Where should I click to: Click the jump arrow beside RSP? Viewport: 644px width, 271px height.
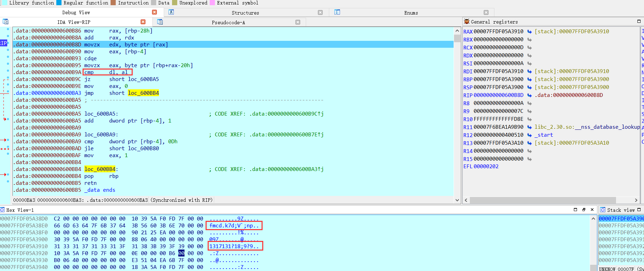[x=529, y=87]
